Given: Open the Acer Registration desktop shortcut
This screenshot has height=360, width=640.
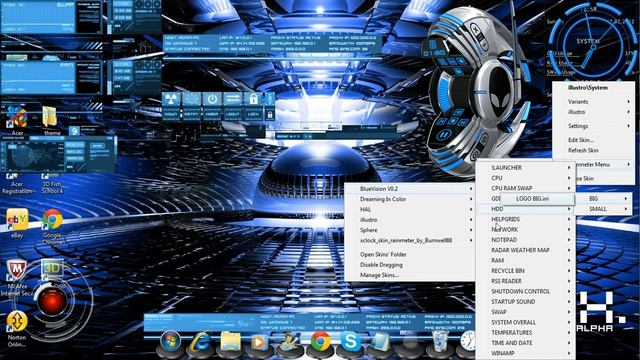Looking at the screenshot, I should (x=16, y=184).
